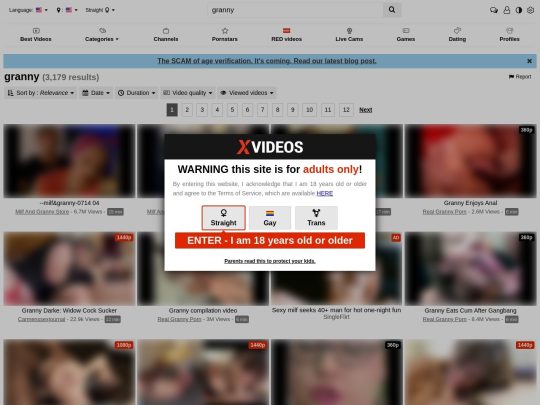
Task: Open the settings gear icon
Action: click(x=531, y=10)
